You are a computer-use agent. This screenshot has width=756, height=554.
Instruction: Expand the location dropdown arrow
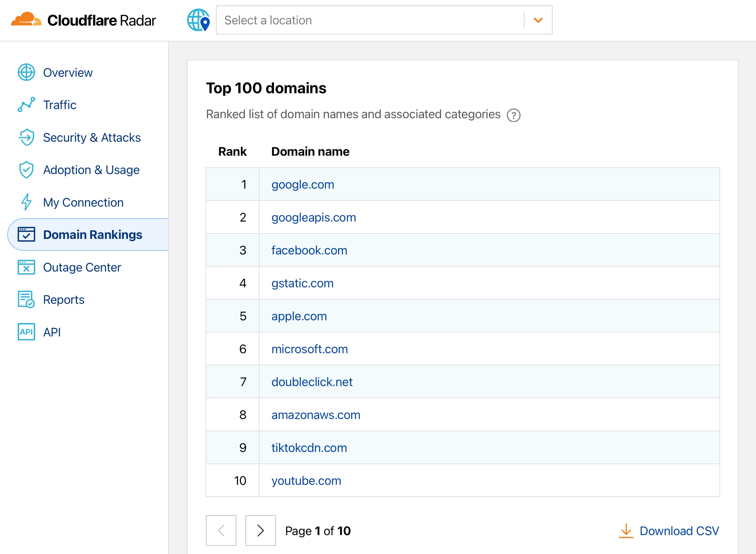538,20
